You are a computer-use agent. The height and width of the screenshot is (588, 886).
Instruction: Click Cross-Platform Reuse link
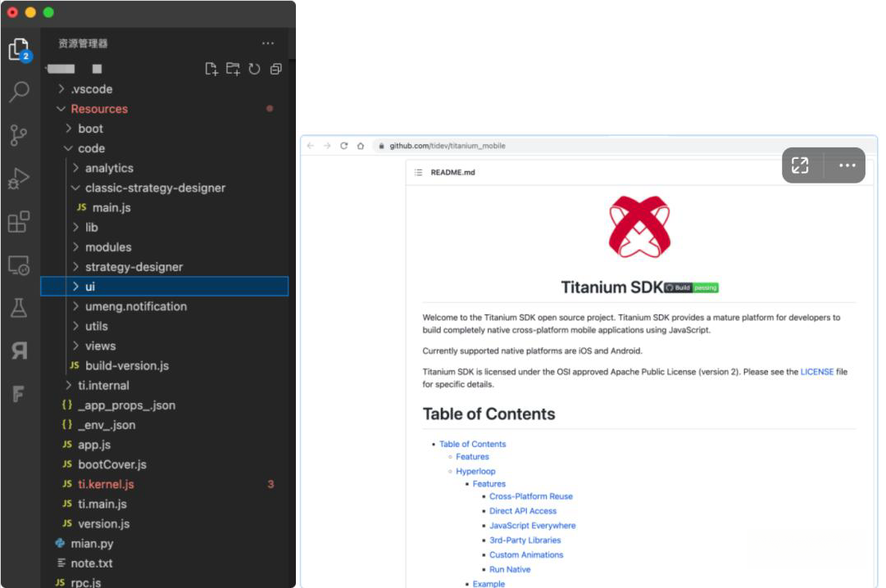pyautogui.click(x=530, y=496)
